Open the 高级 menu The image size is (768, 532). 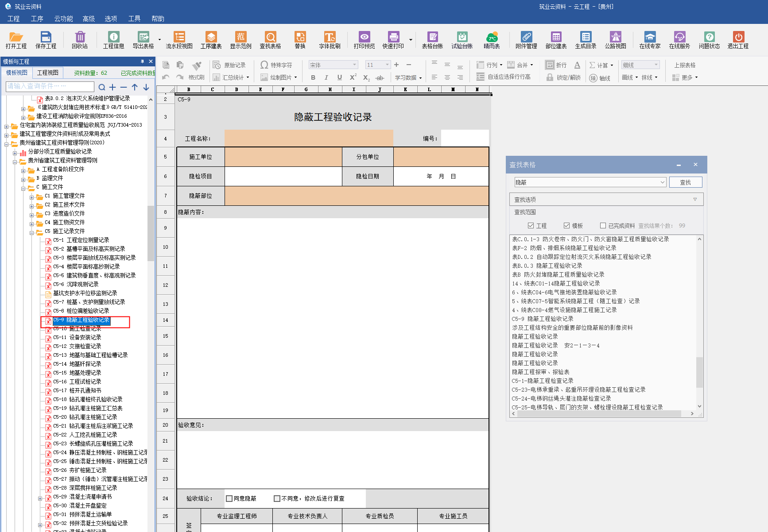pyautogui.click(x=89, y=19)
